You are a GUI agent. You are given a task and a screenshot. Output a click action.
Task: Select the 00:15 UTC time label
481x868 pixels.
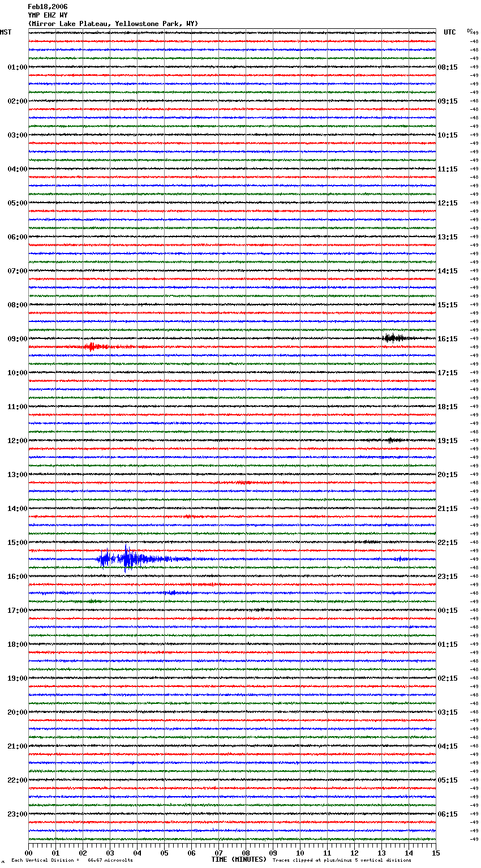tap(448, 611)
